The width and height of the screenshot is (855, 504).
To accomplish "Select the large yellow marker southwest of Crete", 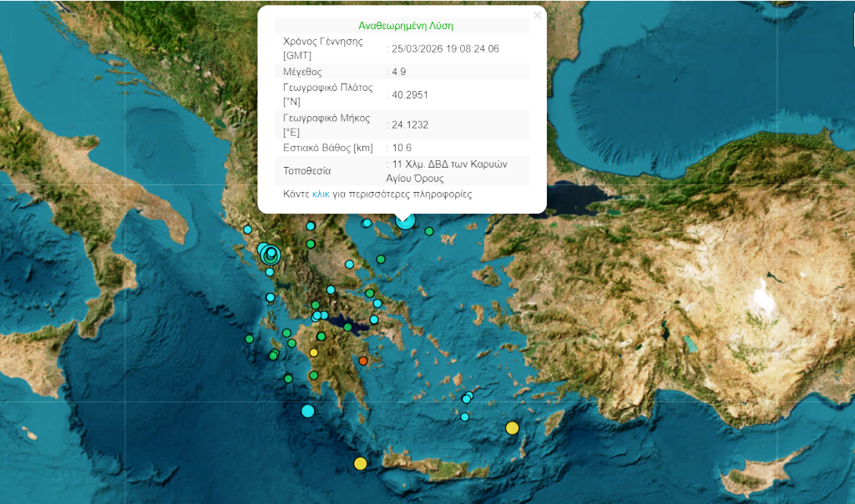I will 360,463.
